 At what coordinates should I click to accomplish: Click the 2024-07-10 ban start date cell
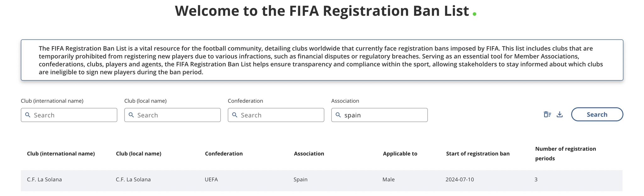(460, 180)
